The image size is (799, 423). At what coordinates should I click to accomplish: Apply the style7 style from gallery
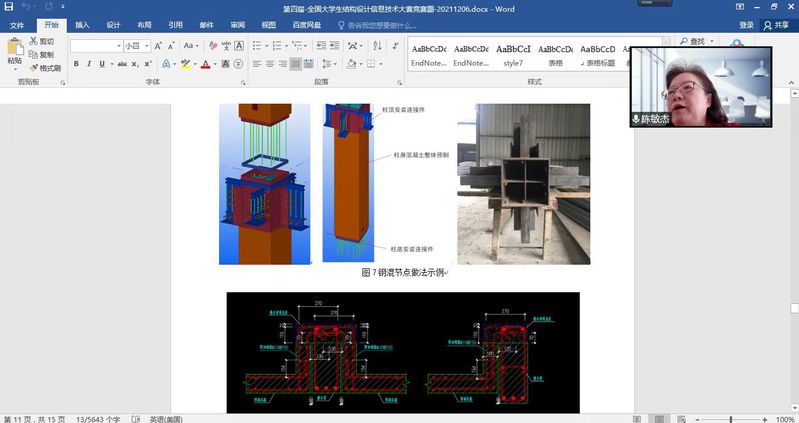pos(513,55)
